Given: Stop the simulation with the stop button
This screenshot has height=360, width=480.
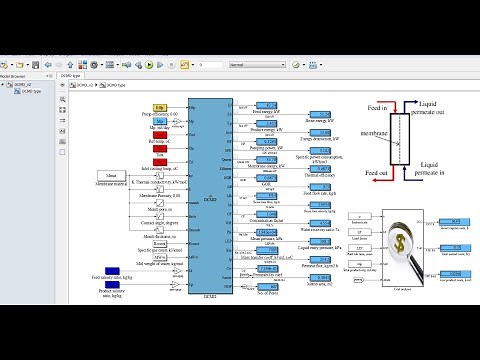Looking at the screenshot, I should click(171, 65).
